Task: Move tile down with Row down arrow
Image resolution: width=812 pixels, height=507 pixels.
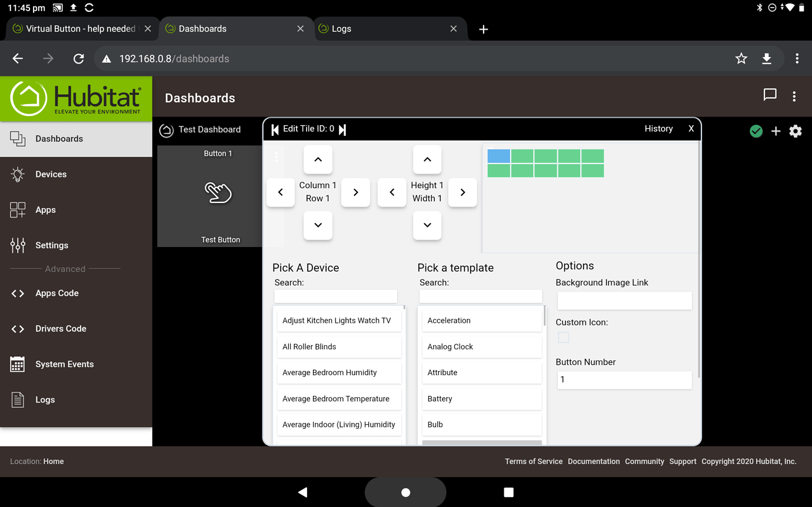Action: [318, 225]
